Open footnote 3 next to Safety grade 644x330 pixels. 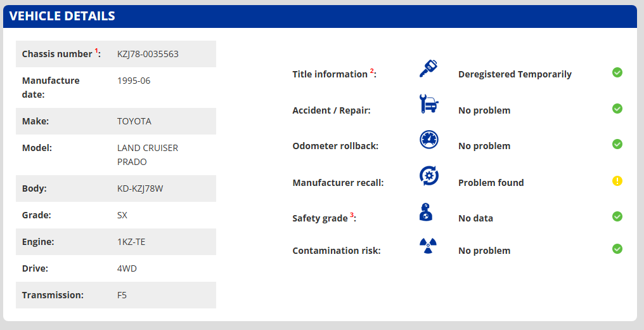click(x=352, y=215)
